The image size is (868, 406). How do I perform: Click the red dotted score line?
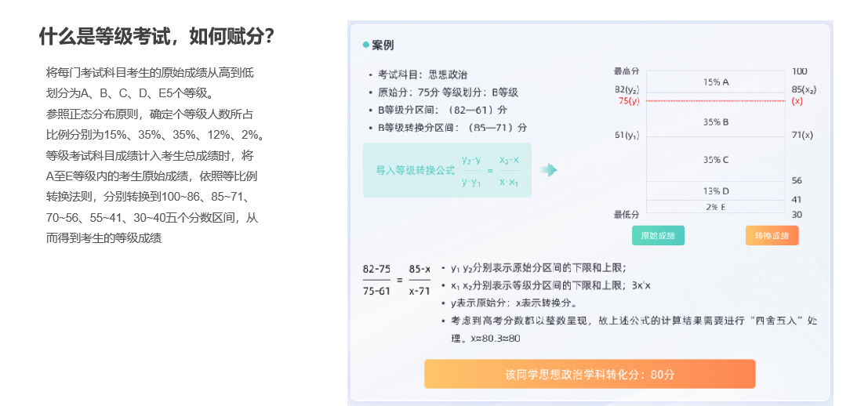point(716,100)
